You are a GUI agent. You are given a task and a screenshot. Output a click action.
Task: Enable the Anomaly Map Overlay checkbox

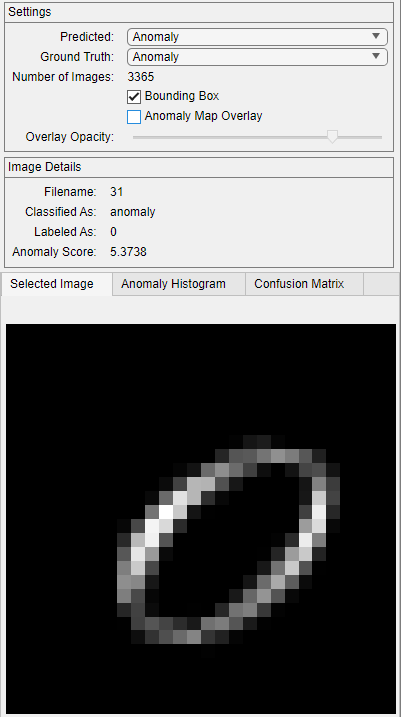134,117
